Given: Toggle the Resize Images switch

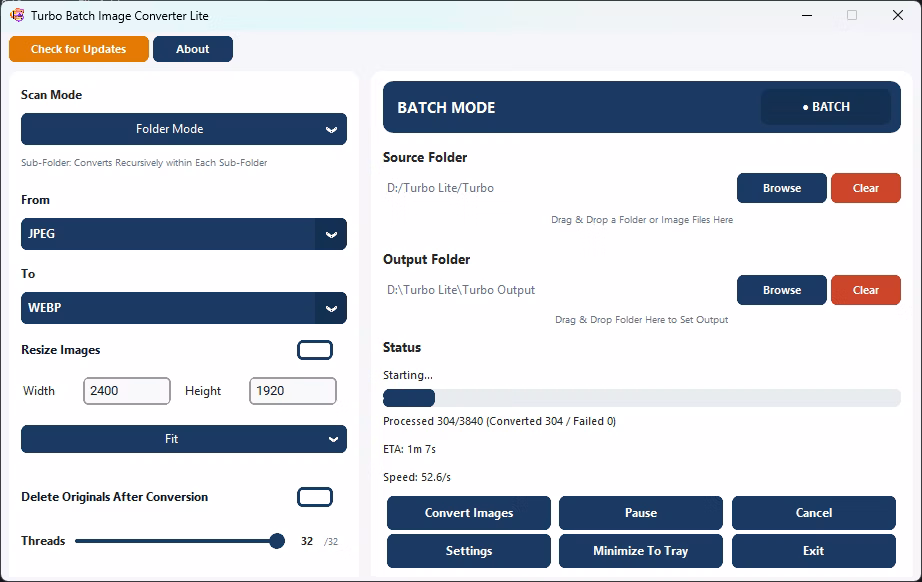Looking at the screenshot, I should [x=315, y=350].
